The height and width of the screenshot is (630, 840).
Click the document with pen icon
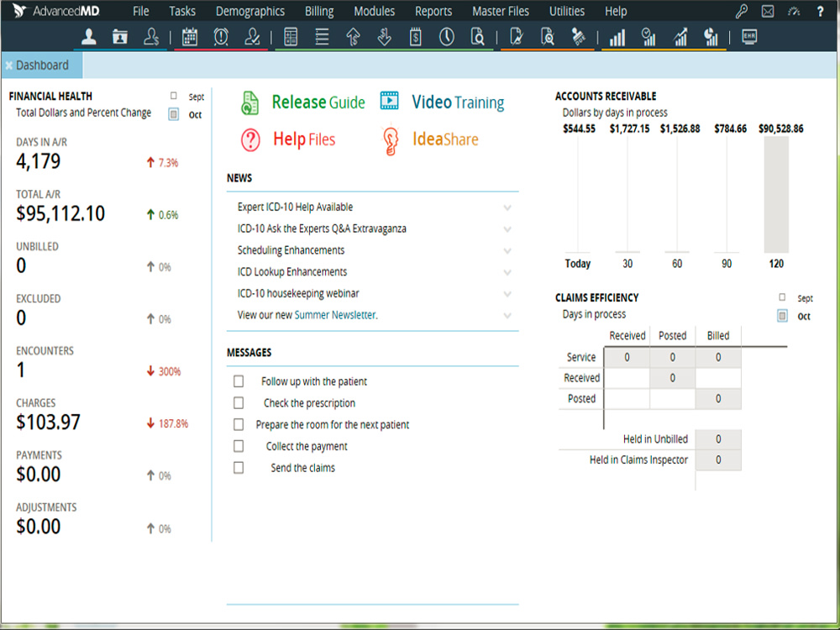[x=517, y=37]
